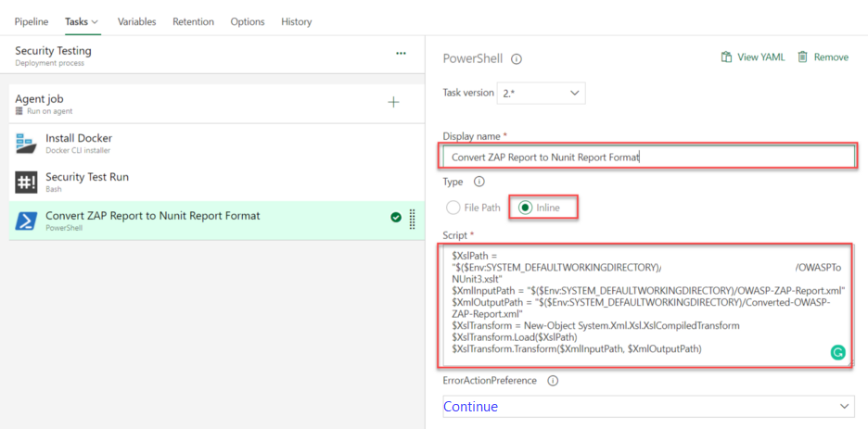This screenshot has height=429, width=868.
Task: Click the info icon next to ErrorActionPreference
Action: [x=553, y=381]
